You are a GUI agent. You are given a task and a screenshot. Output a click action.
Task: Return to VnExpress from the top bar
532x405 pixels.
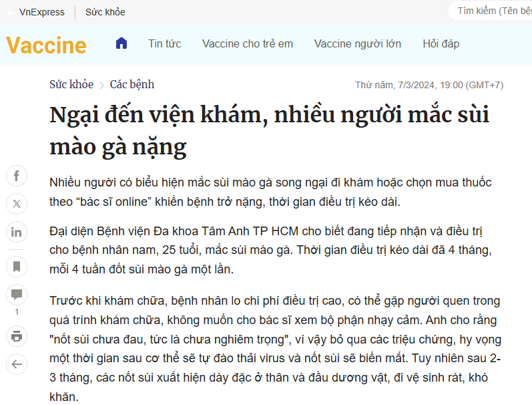[37, 12]
